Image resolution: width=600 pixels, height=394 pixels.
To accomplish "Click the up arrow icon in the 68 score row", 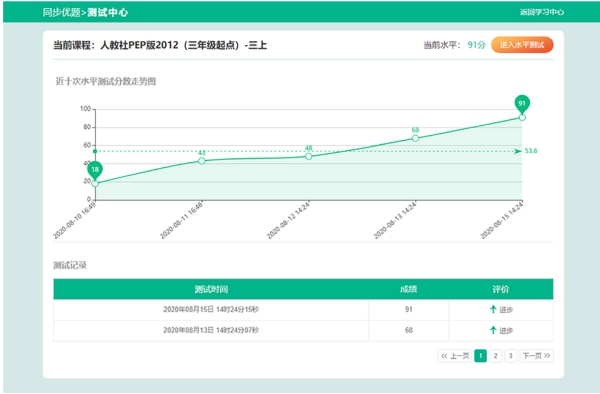I will tap(493, 330).
